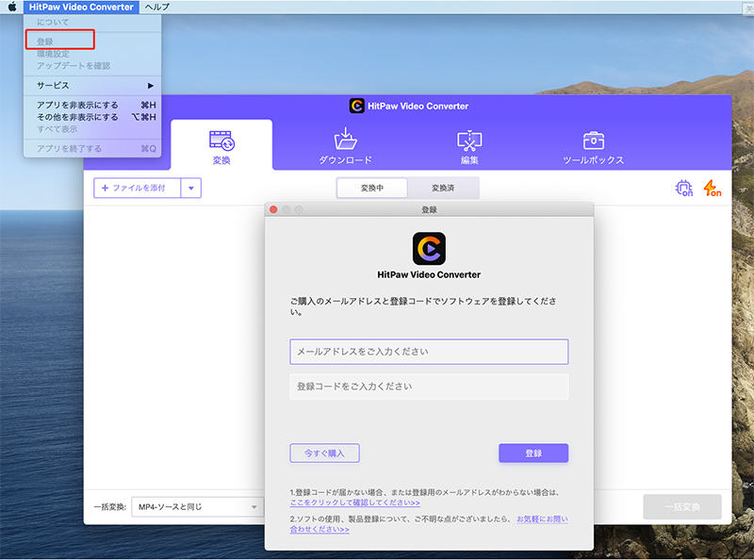Screen dimensions: 754x560
Task: Expand the サービス submenu
Action: 92,85
